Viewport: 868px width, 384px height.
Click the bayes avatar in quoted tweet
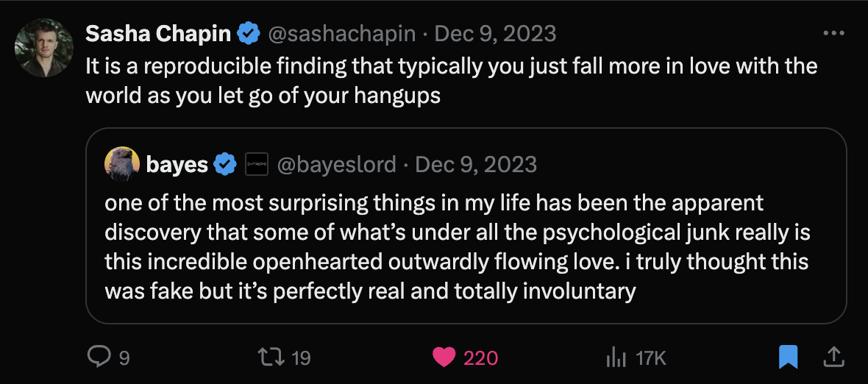click(122, 164)
